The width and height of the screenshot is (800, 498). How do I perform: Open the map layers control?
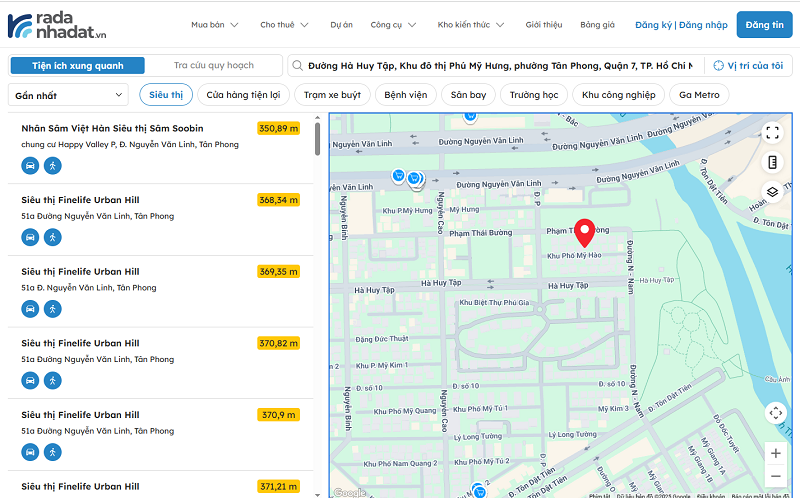[x=772, y=192]
